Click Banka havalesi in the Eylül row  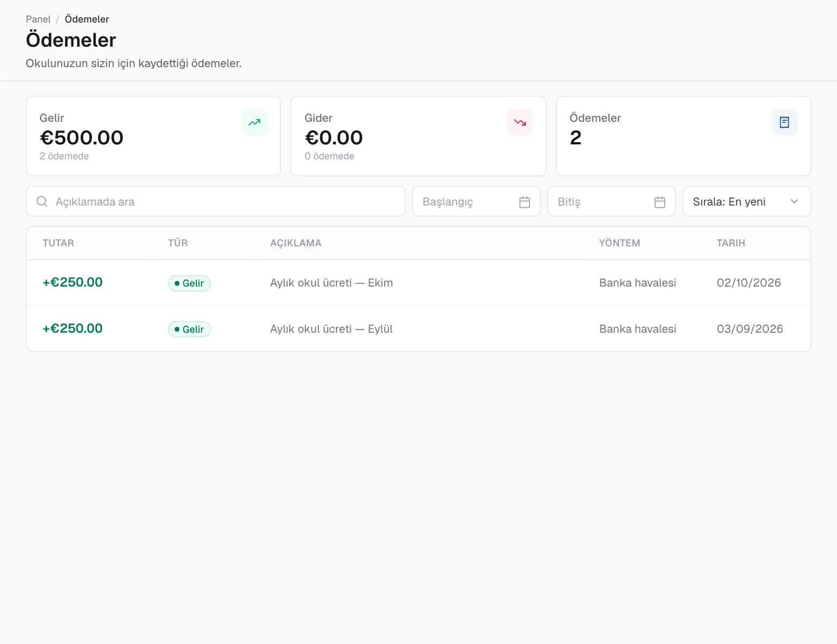637,329
